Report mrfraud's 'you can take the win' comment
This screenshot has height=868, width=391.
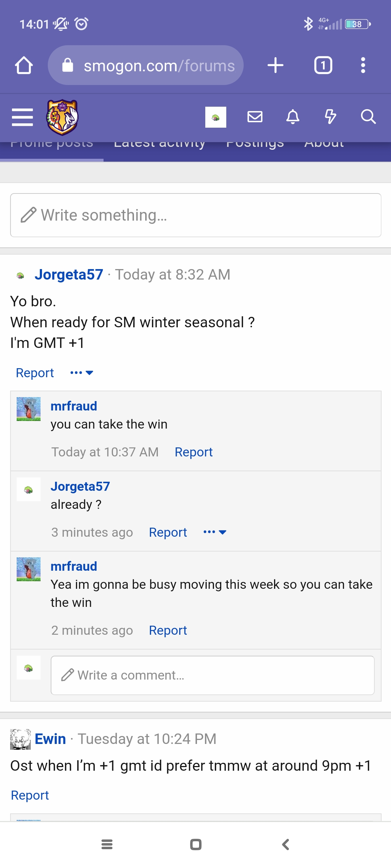pyautogui.click(x=194, y=452)
